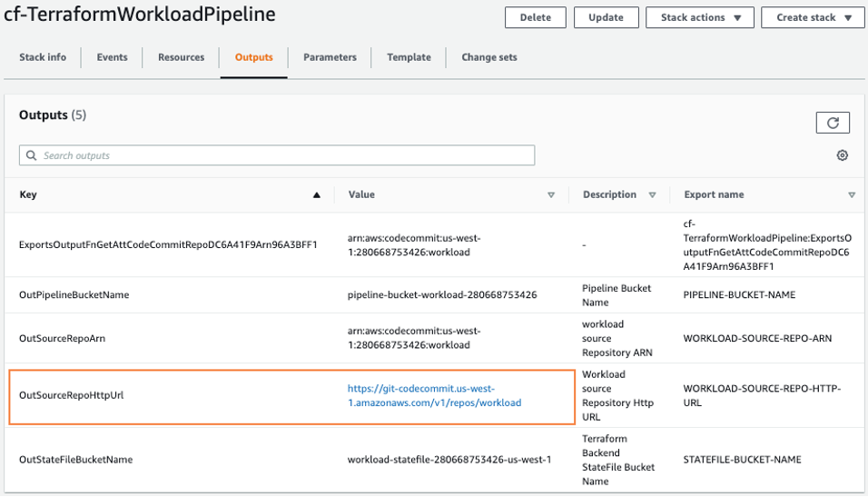Screen dimensions: 868x497
Task: Select the Outputs tab
Action: [x=253, y=57]
